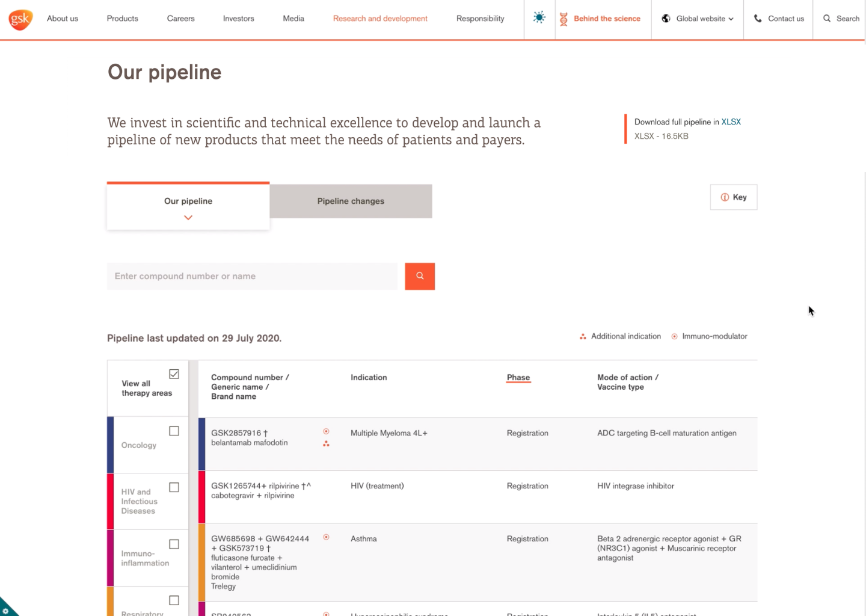Click the Immuno-modulator icon next to GSK2857916
This screenshot has height=616, width=866.
[326, 431]
